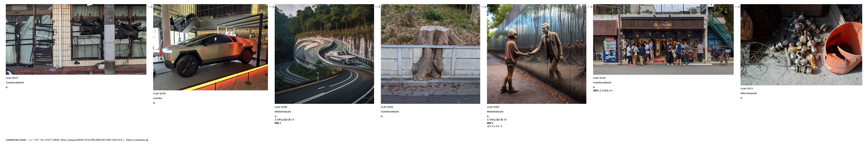
Task: Open the Cybertruck photo LEAF 0278
Action: [210, 47]
